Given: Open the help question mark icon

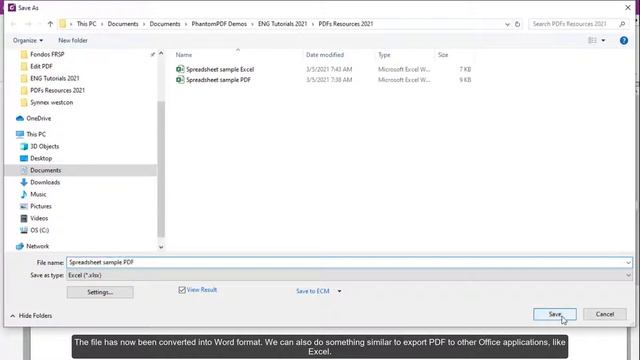Looking at the screenshot, I should [624, 40].
